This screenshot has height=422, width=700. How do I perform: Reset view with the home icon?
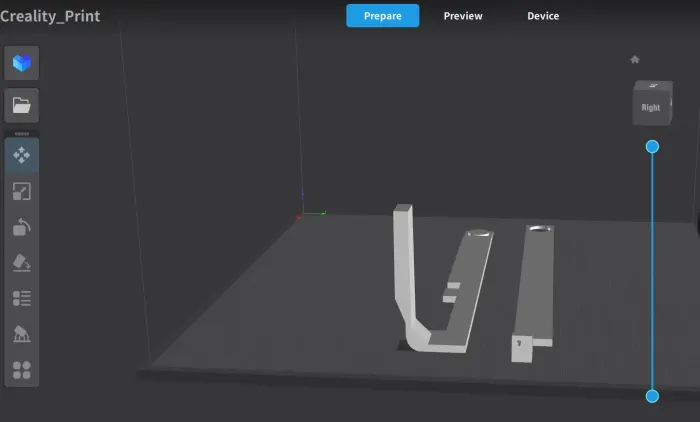tap(634, 59)
